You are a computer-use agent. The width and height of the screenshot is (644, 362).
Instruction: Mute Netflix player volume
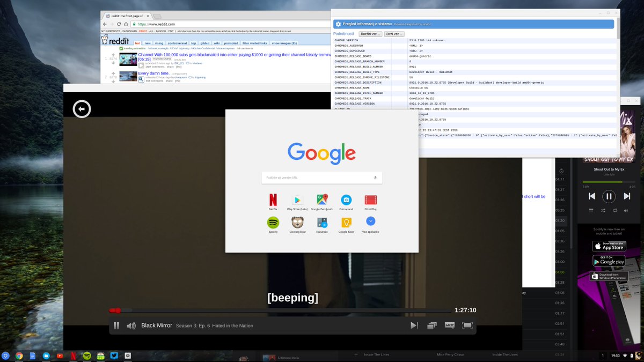pos(131,326)
